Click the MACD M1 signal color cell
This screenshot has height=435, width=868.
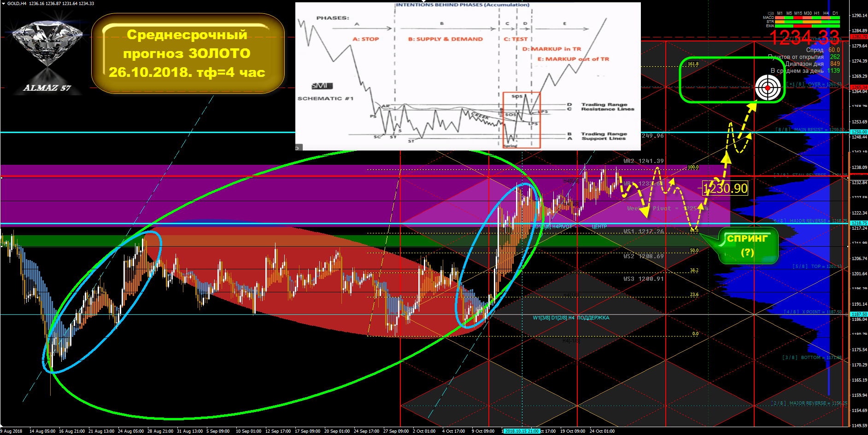pos(780,17)
